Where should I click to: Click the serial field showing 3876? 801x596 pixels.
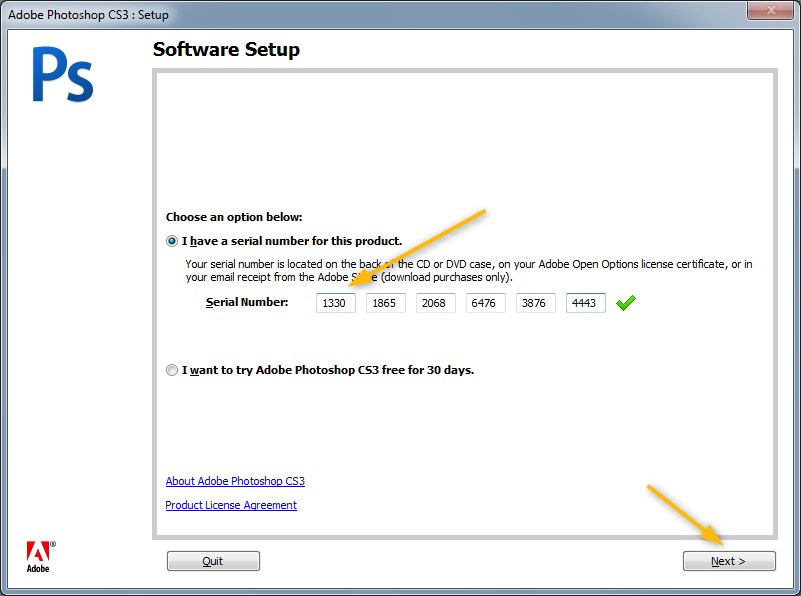[x=535, y=302]
